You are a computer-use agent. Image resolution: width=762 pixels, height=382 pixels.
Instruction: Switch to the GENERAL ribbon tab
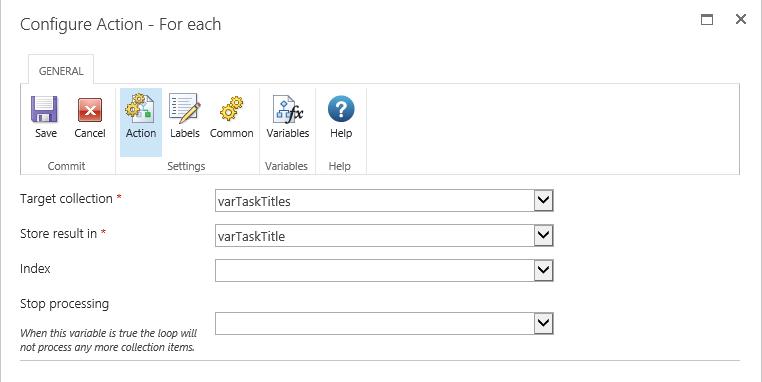click(x=61, y=71)
